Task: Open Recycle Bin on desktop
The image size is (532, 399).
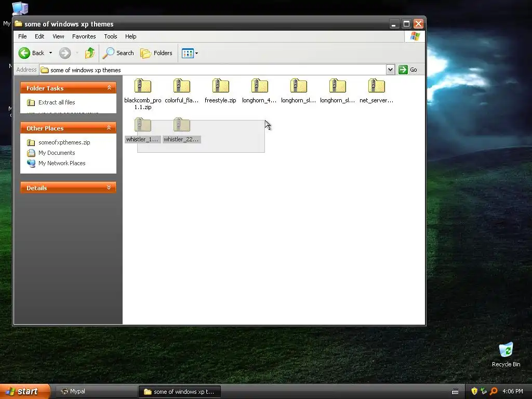Action: [x=506, y=354]
